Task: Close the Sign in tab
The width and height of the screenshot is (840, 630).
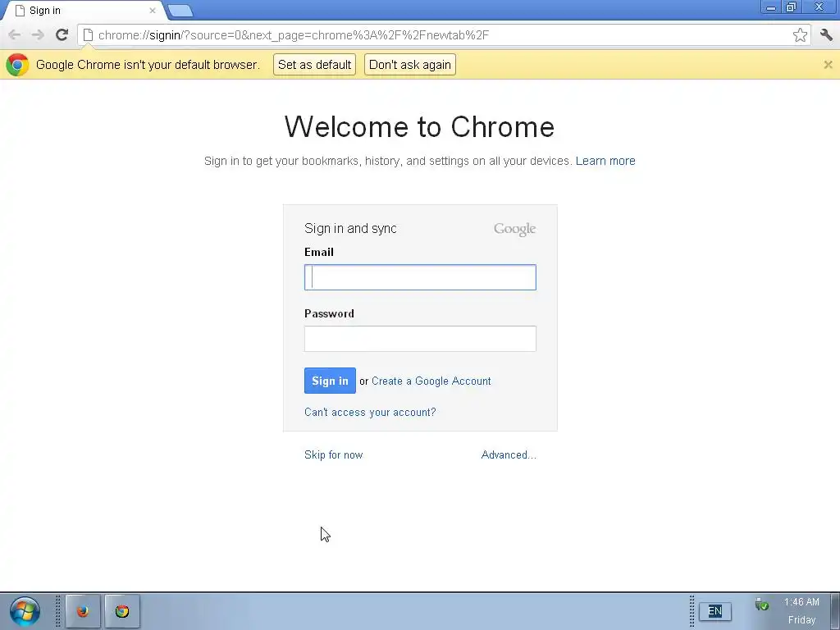Action: [x=152, y=10]
